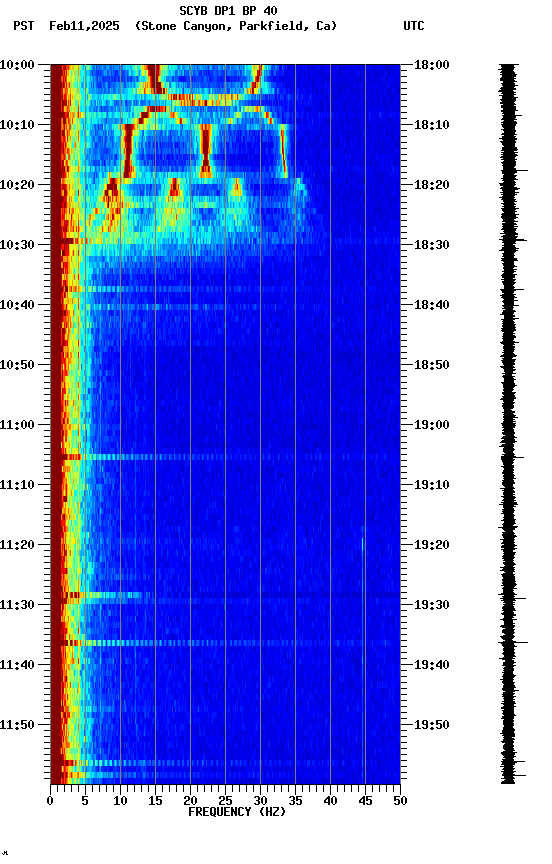Viewport: 552px width, 864px height.
Task: Click the '25' frequency axis label
Action: coord(225,801)
